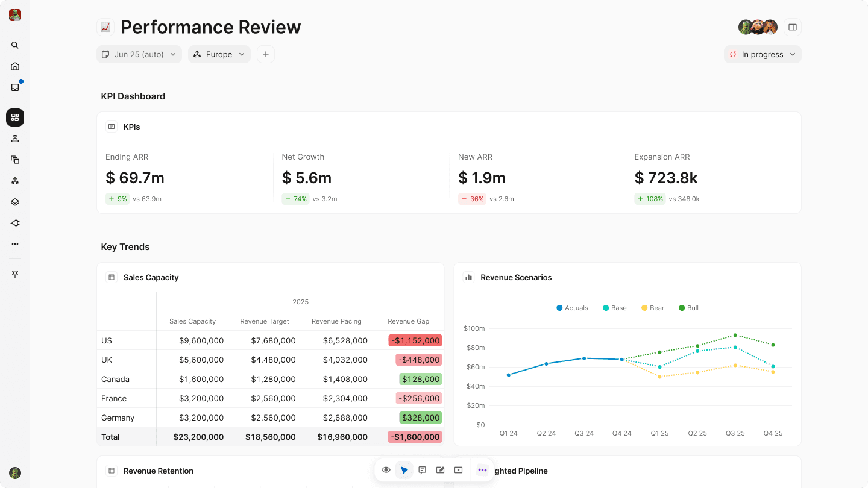Image resolution: width=868 pixels, height=488 pixels.
Task: Toggle Bear series in chart legend
Action: click(x=652, y=308)
